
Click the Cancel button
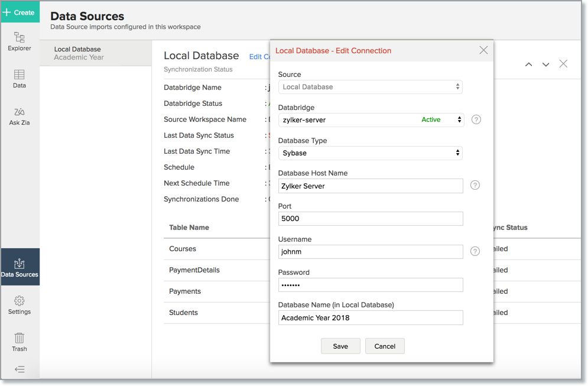click(385, 346)
